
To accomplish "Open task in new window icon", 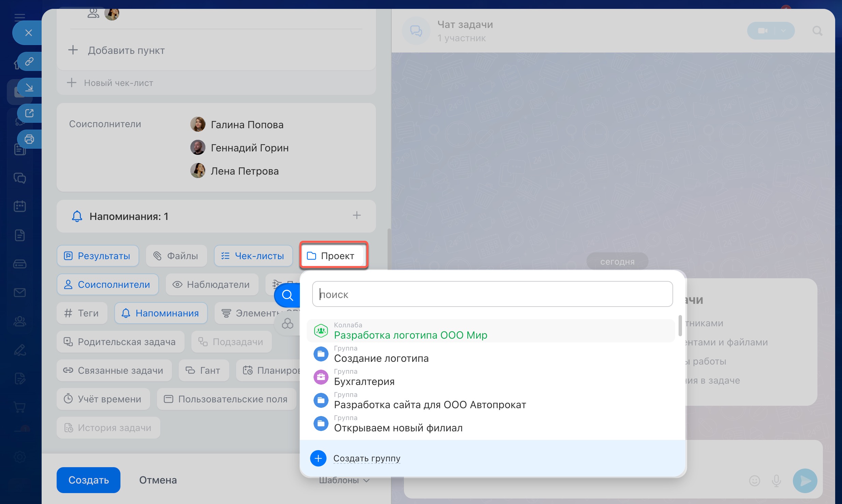I will coord(29,113).
